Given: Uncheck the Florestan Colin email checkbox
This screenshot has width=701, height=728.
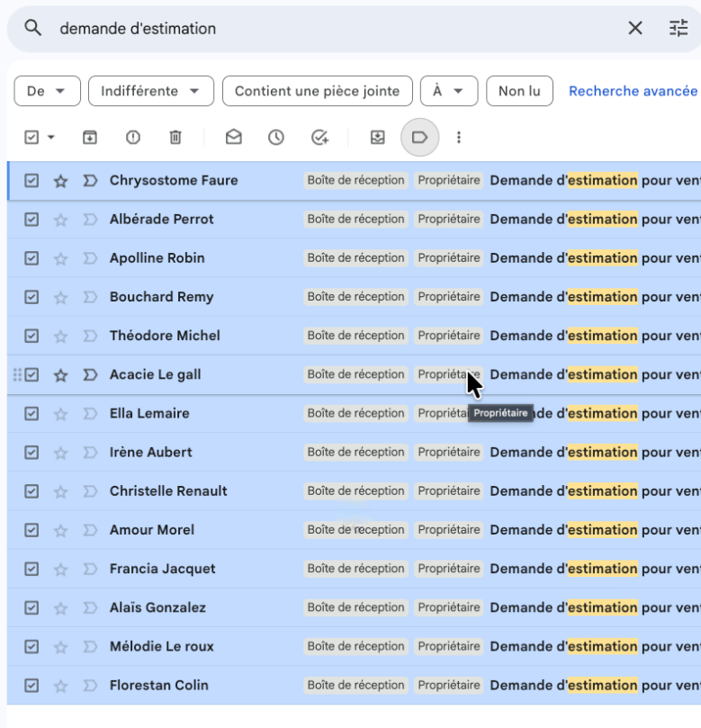Looking at the screenshot, I should click(x=31, y=686).
